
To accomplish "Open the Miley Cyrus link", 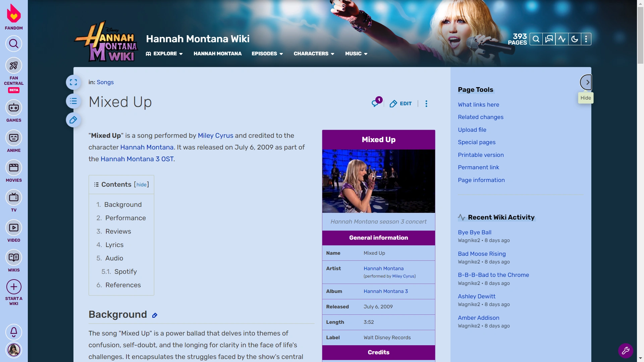I will click(215, 136).
